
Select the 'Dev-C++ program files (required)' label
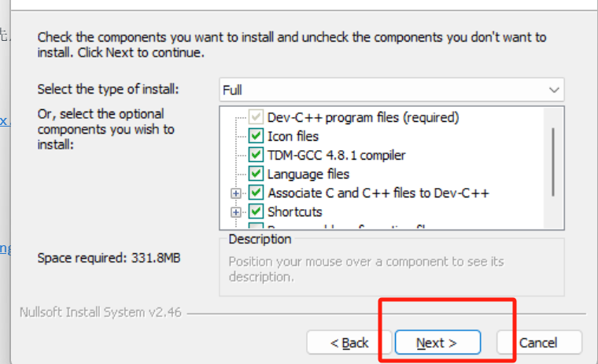(363, 117)
